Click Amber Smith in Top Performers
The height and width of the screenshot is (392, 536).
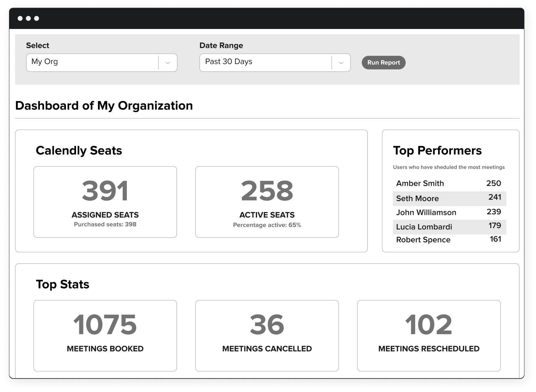pyautogui.click(x=420, y=183)
